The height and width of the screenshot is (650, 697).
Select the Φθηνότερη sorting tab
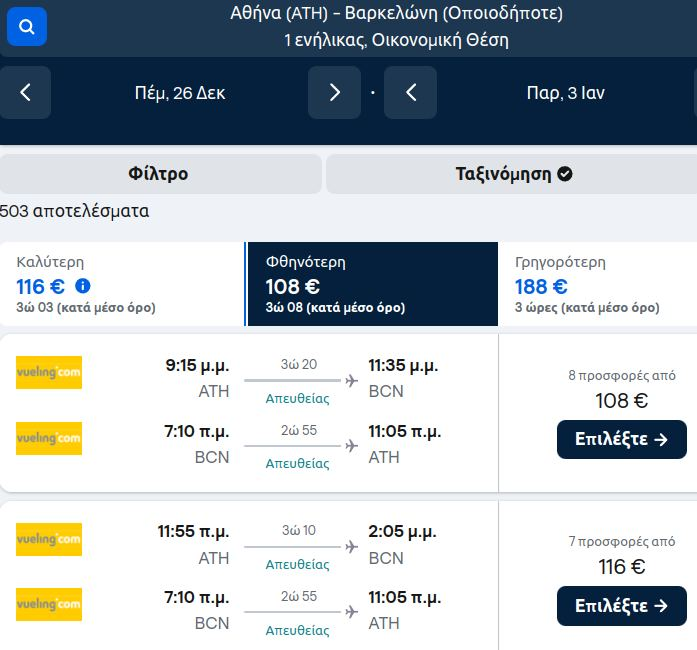point(373,284)
